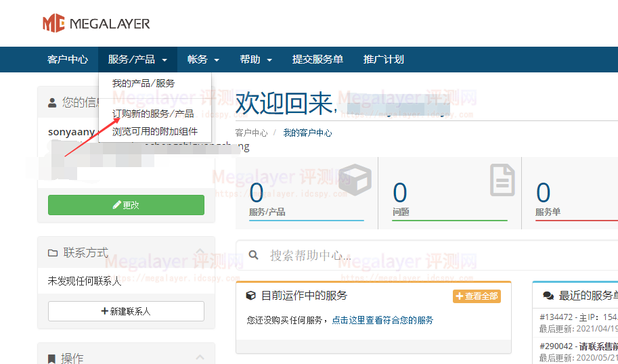Open the 问题 count tile
618x364 pixels.
(x=449, y=193)
